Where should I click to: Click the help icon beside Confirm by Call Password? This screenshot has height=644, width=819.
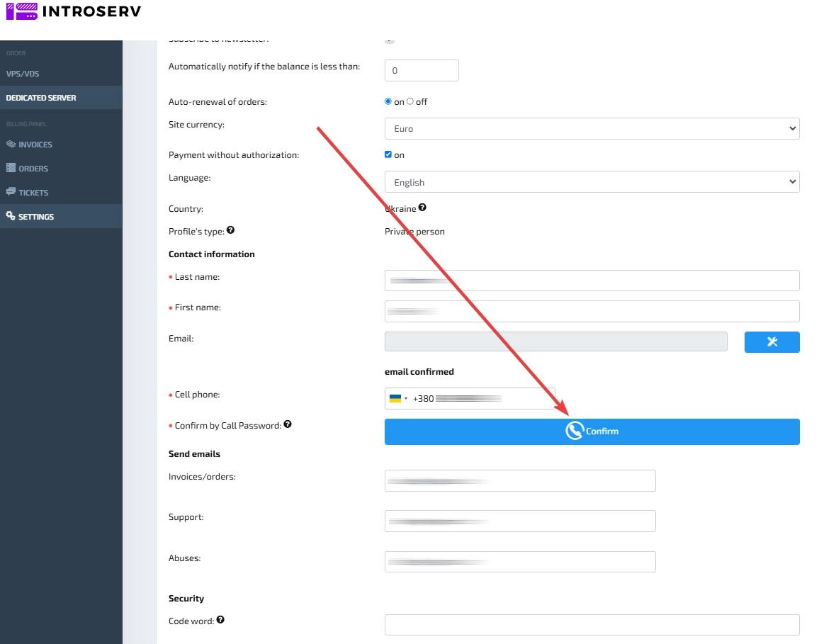[288, 424]
